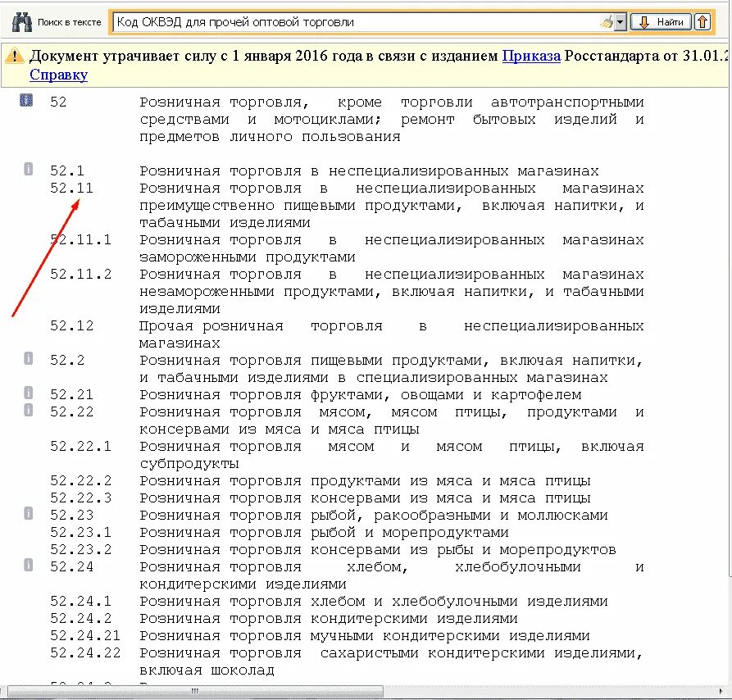Image resolution: width=732 pixels, height=700 pixels.
Task: Click line 'Розничная торговля рыбой и морепродуктами'
Action: (324, 533)
